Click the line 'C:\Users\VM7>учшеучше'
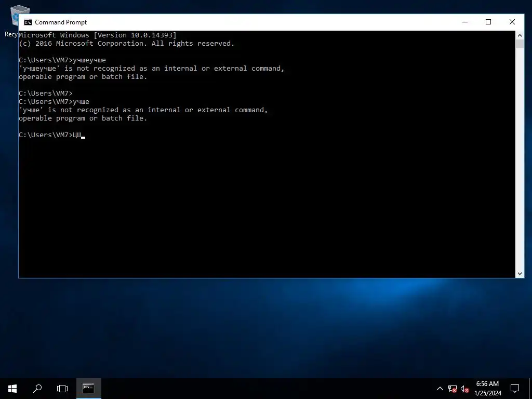The width and height of the screenshot is (532, 399). 62,60
